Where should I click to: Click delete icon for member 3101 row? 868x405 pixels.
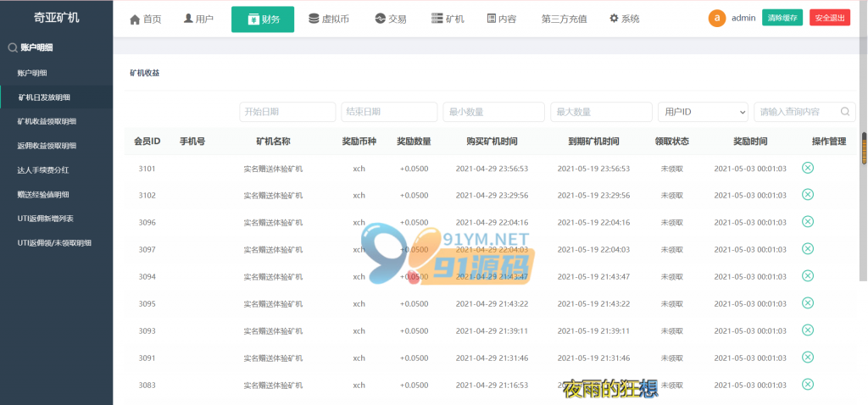(x=808, y=168)
